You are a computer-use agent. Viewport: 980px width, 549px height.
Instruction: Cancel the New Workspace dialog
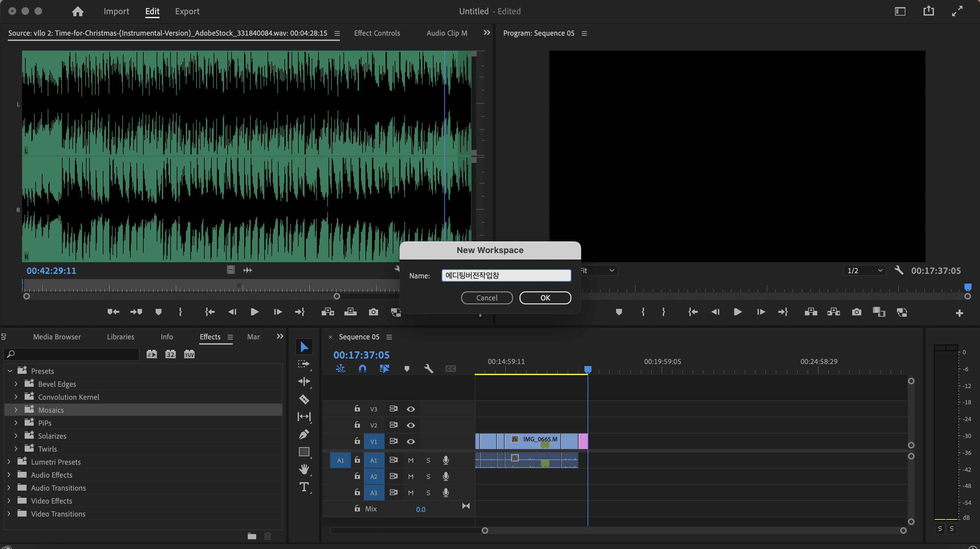[x=486, y=298]
